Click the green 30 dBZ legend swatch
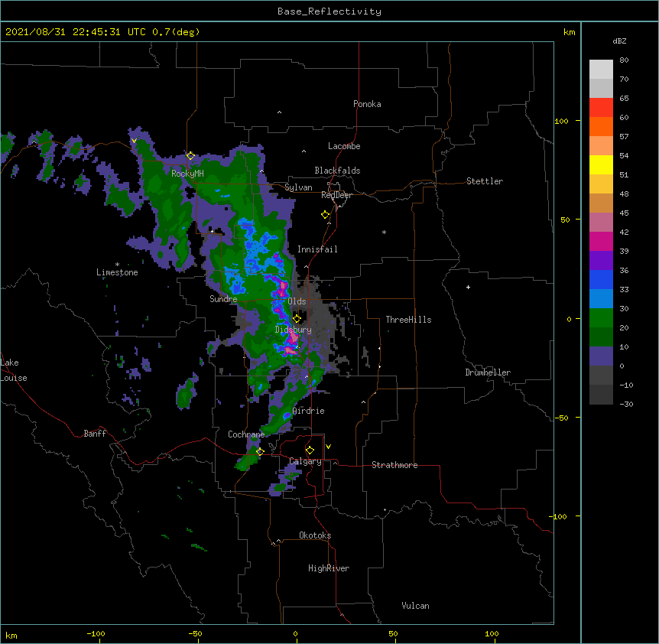 point(601,318)
